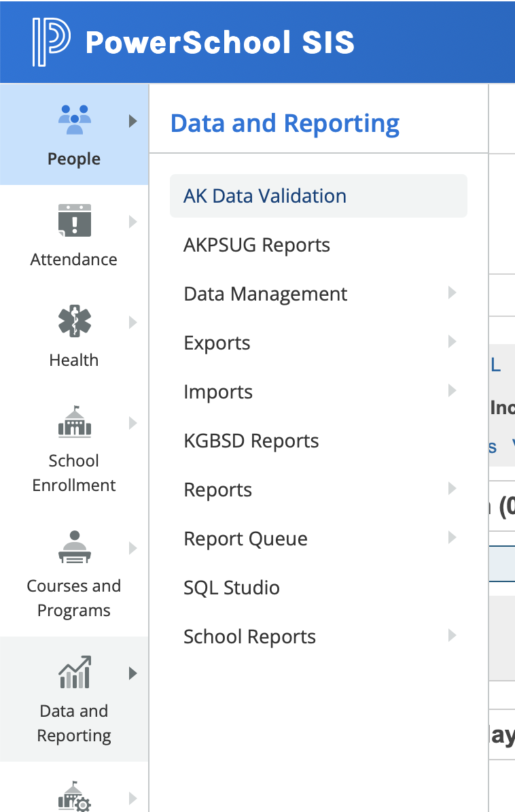
Task: Open Report Queue menu item
Action: click(x=319, y=539)
